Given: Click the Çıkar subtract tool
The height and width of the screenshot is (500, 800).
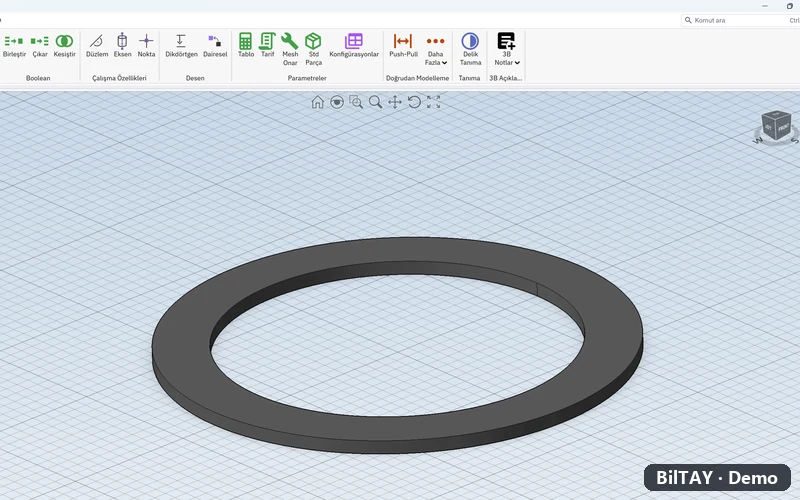Looking at the screenshot, I should [40, 45].
